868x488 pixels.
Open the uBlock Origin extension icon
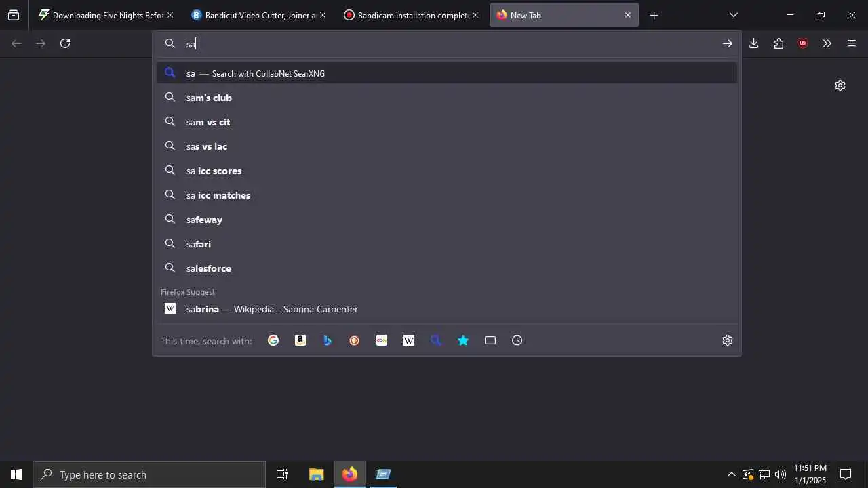(x=803, y=43)
